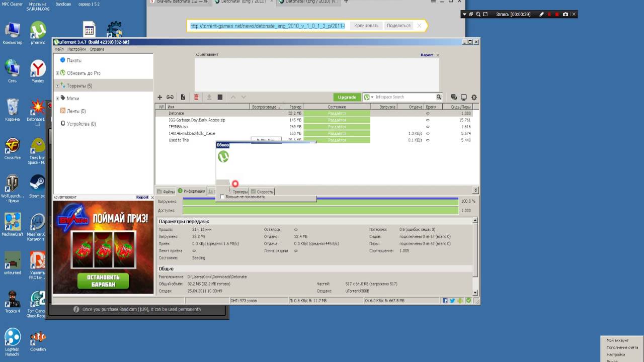
Task: Click the Stop Torrent square icon
Action: coord(220,97)
